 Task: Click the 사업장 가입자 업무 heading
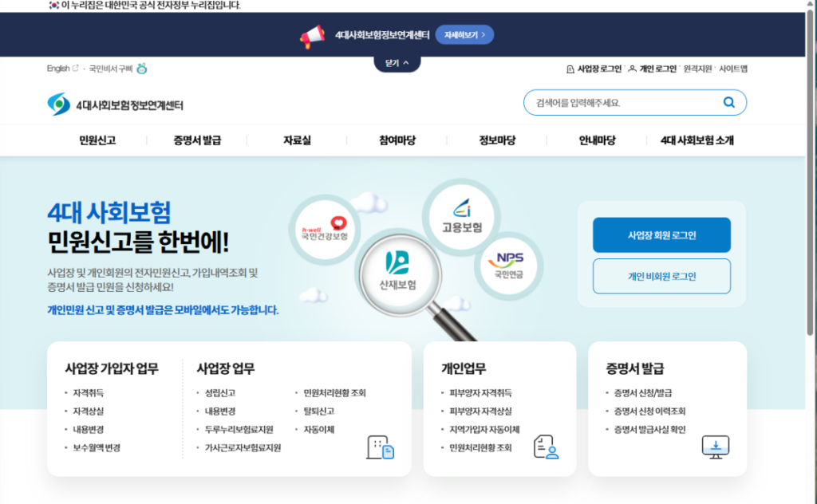point(112,368)
